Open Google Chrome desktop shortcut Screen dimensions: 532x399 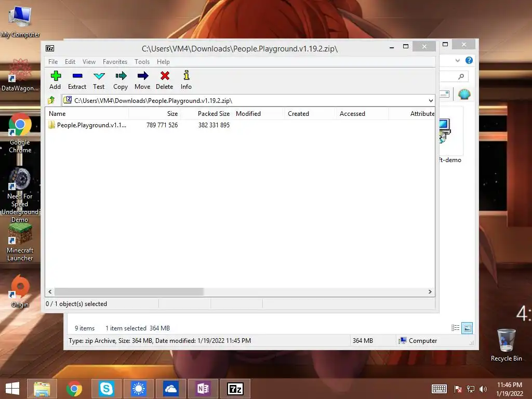pos(20,134)
